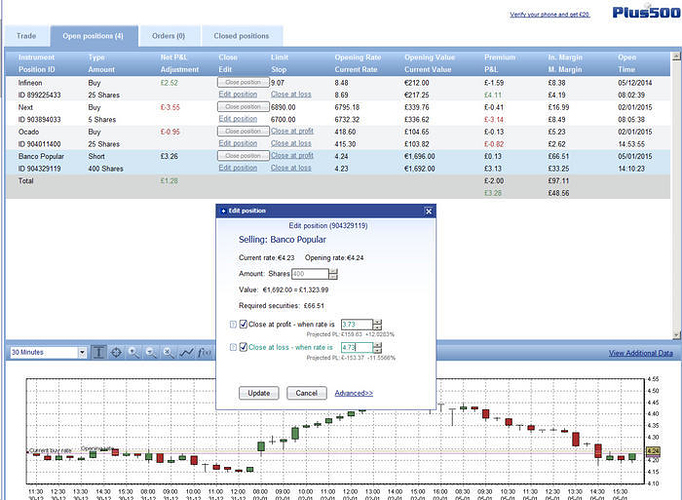682x500 pixels.
Task: Click Verify your phone link
Action: 549,14
